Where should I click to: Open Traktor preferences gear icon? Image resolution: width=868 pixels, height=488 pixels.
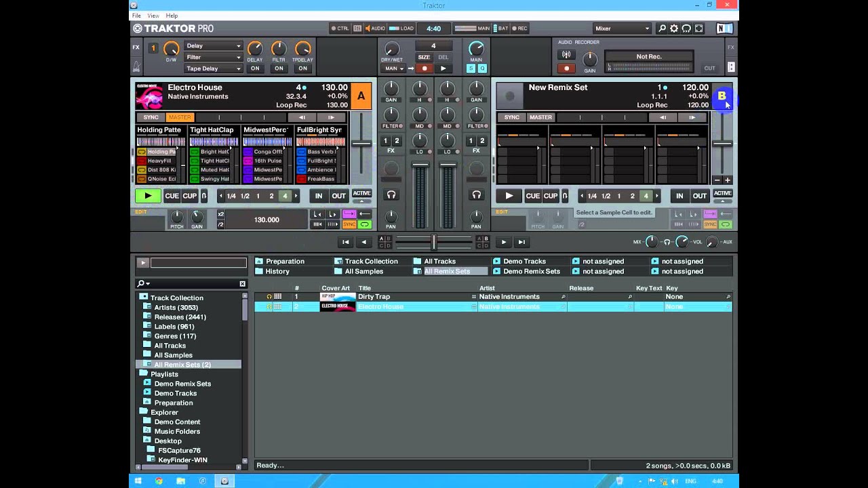(674, 28)
